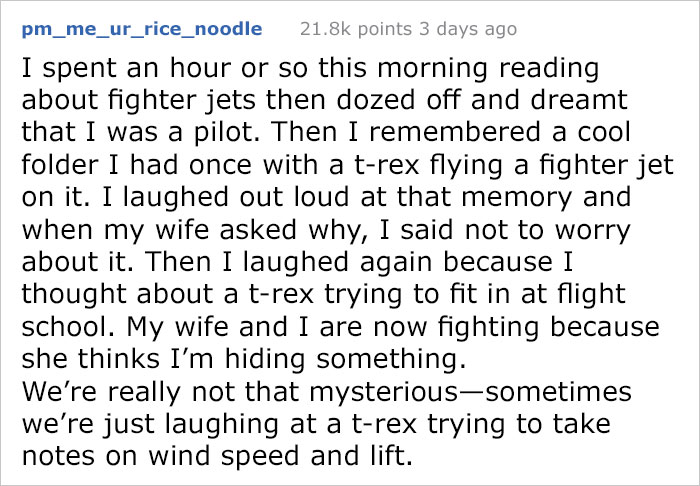Click the word 'dreamt' in the comment
The height and width of the screenshot is (486, 700).
point(579,100)
